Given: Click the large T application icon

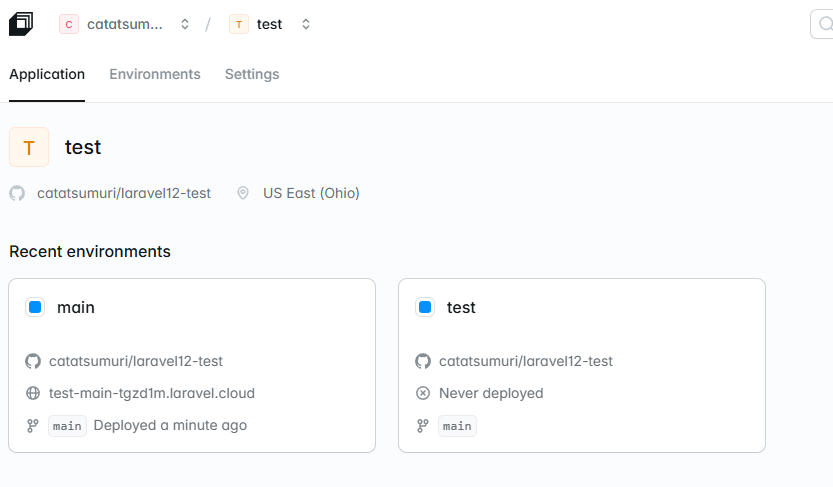Looking at the screenshot, I should [x=29, y=147].
